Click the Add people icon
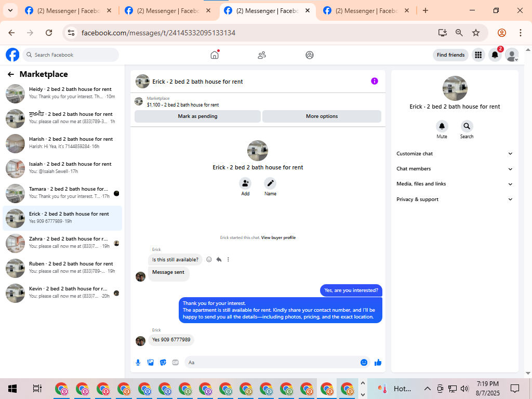This screenshot has height=399, width=532. 245,183
